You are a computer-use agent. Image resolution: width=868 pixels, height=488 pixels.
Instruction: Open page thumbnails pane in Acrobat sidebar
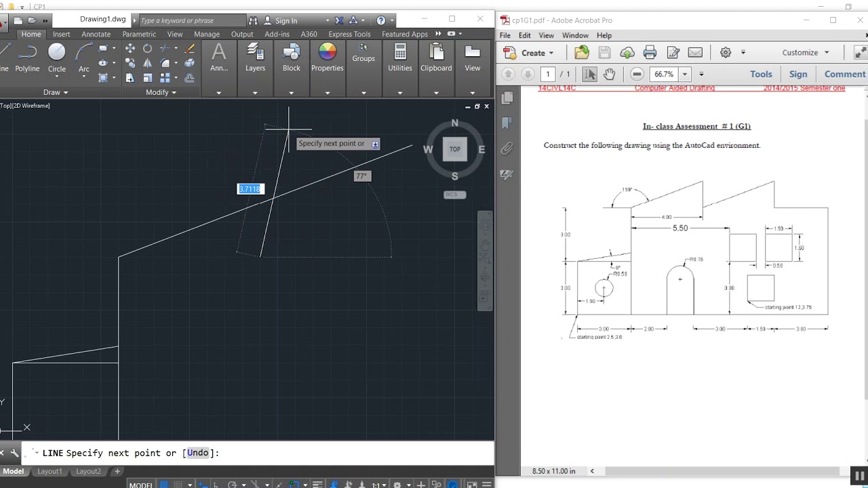tap(507, 98)
